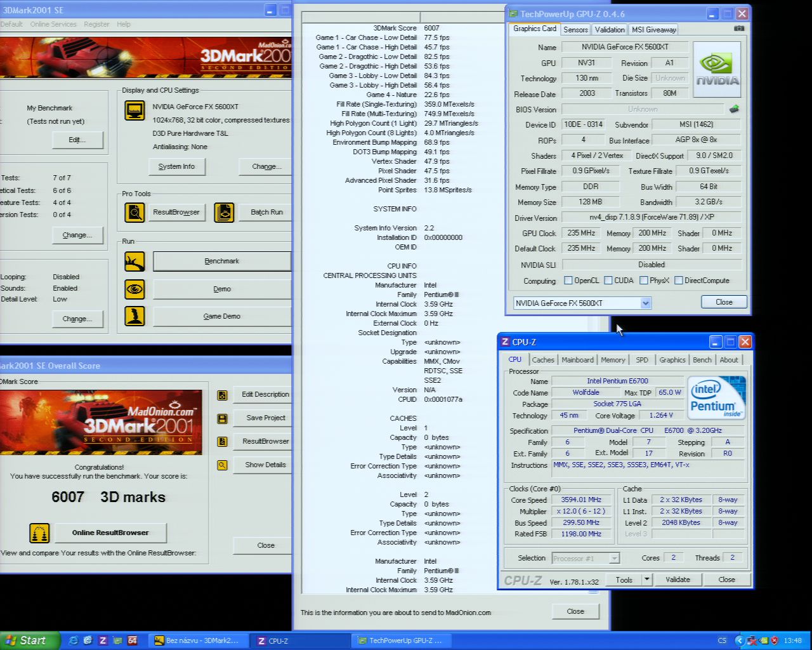The height and width of the screenshot is (650, 812).
Task: Click the Batch Run button
Action: 266,213
